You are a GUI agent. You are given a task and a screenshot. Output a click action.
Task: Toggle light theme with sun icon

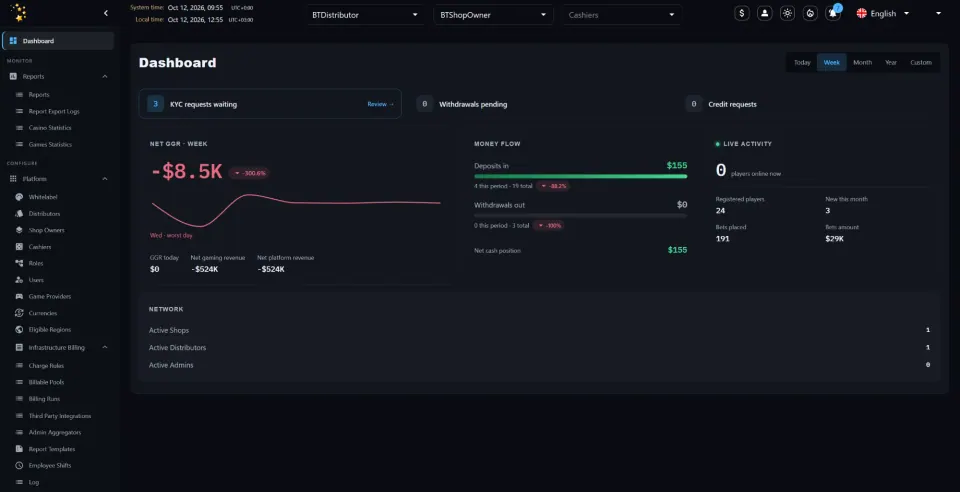coord(787,13)
